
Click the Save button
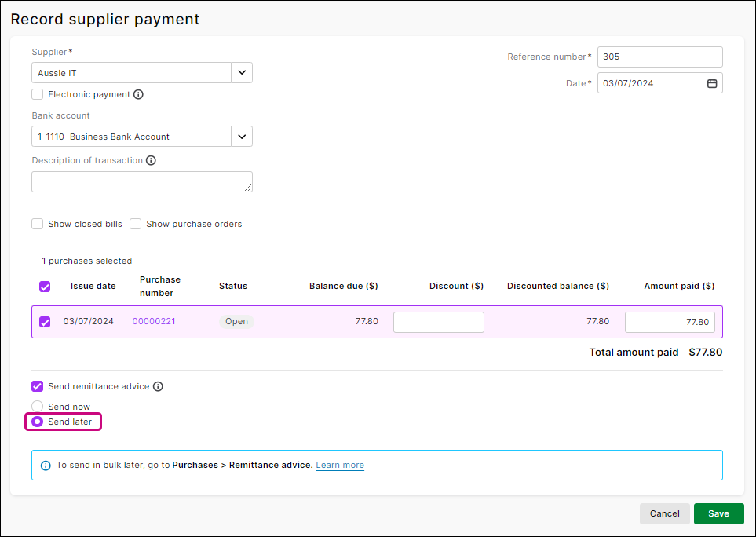(x=718, y=513)
